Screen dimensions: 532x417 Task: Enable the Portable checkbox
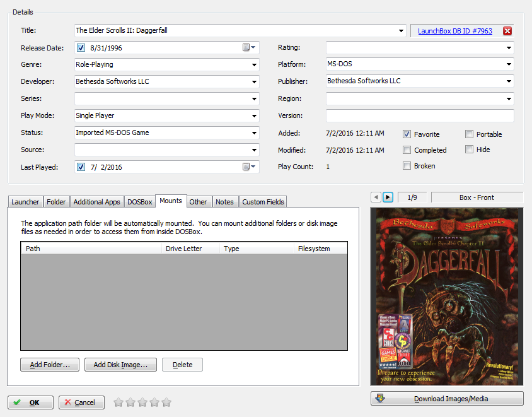click(469, 134)
